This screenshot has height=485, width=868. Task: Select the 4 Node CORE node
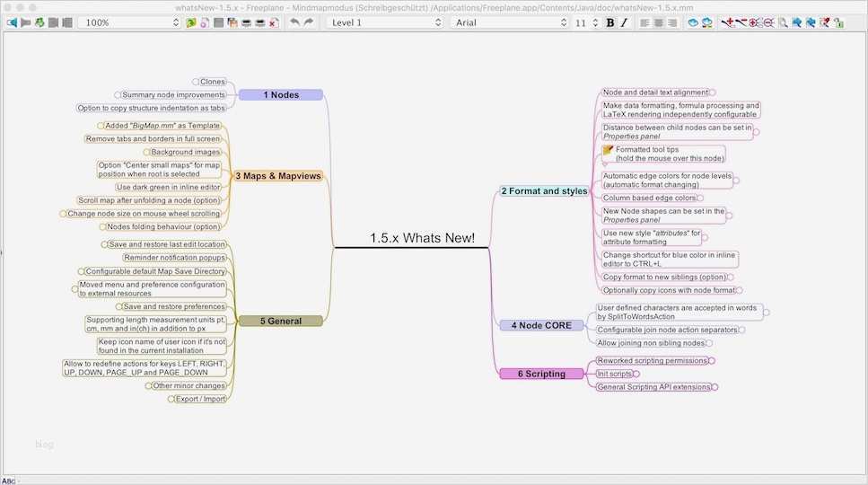click(x=541, y=325)
